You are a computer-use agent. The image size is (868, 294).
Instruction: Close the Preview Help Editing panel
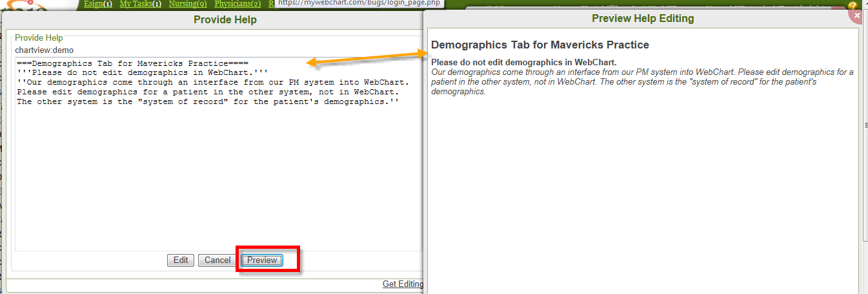click(x=856, y=15)
